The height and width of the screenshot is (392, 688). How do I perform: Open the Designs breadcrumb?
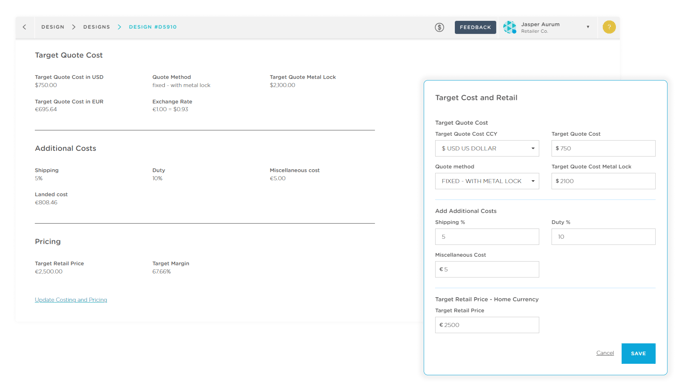pyautogui.click(x=97, y=27)
